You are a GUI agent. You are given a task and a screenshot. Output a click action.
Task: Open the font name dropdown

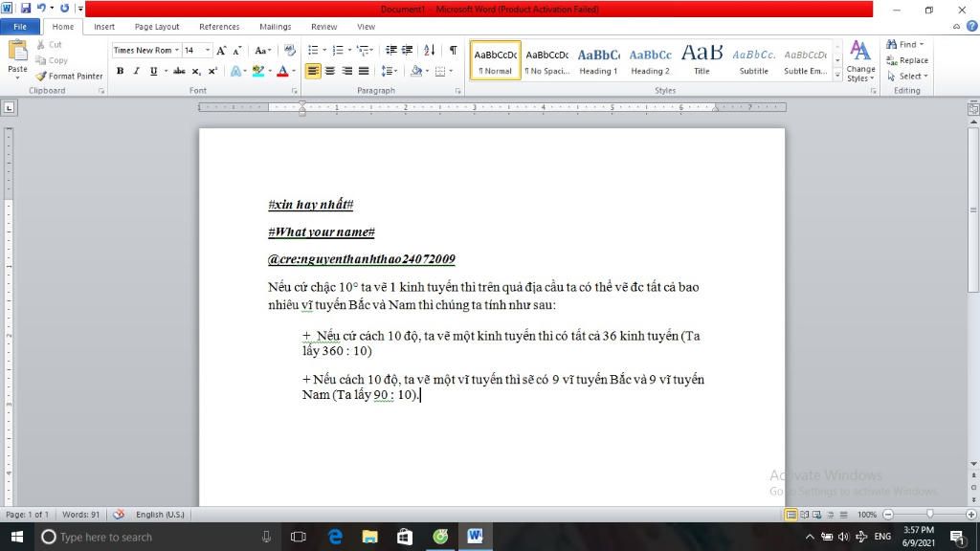pos(177,50)
